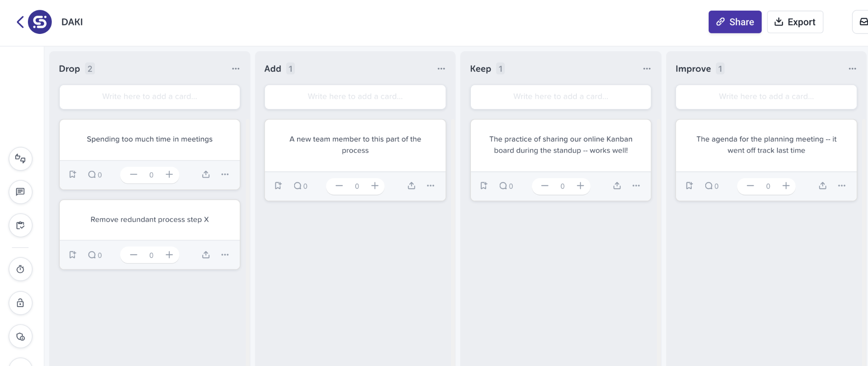
Task: Open the action items clipboard icon
Action: 20,225
